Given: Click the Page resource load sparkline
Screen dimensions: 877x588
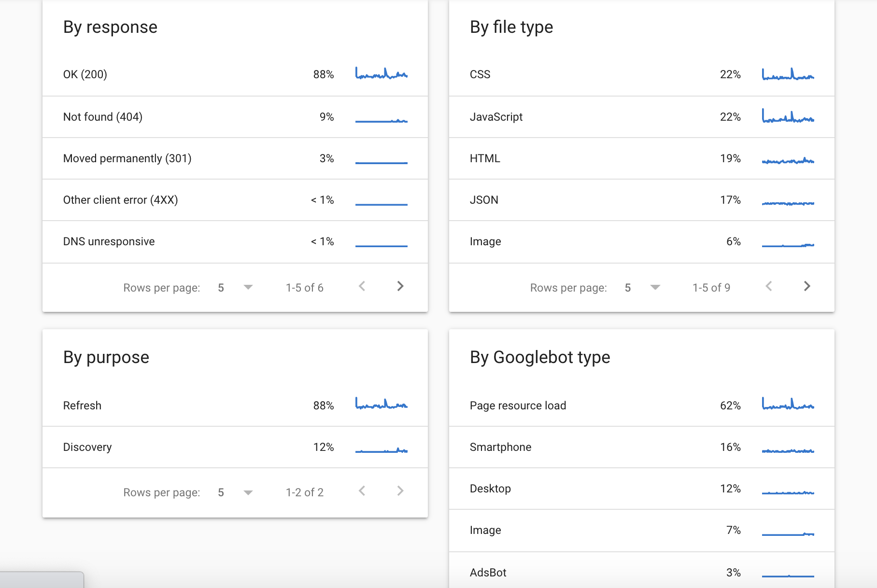Looking at the screenshot, I should point(788,404).
